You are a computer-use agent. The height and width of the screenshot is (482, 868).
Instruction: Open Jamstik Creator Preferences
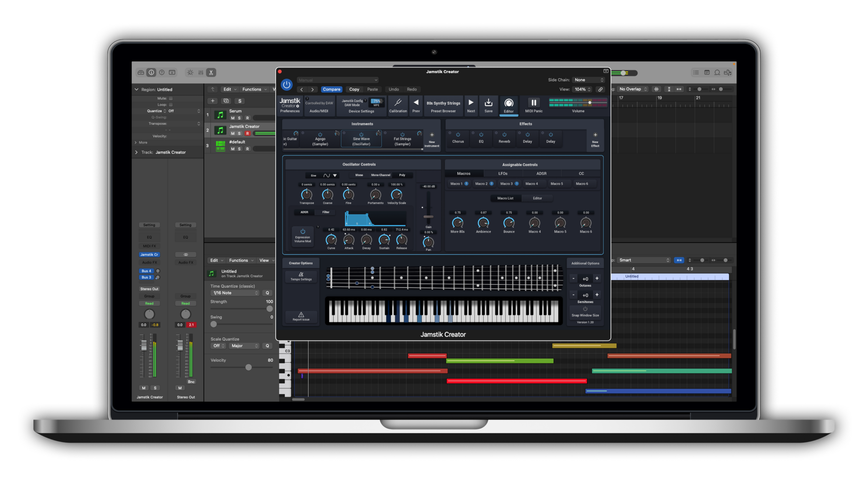(290, 105)
